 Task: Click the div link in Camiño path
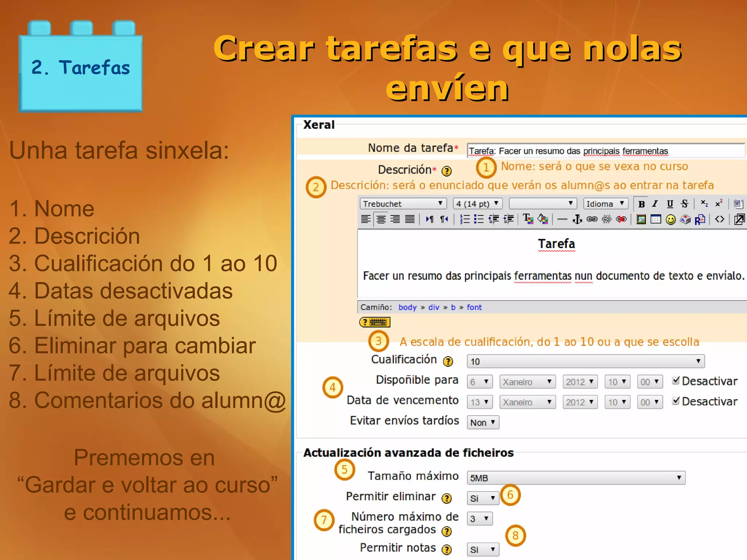coord(434,307)
